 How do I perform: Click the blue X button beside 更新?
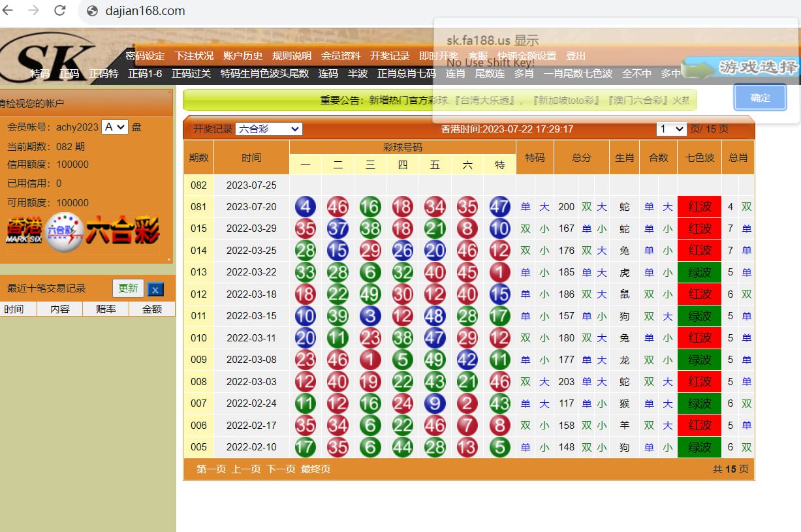[x=155, y=289]
